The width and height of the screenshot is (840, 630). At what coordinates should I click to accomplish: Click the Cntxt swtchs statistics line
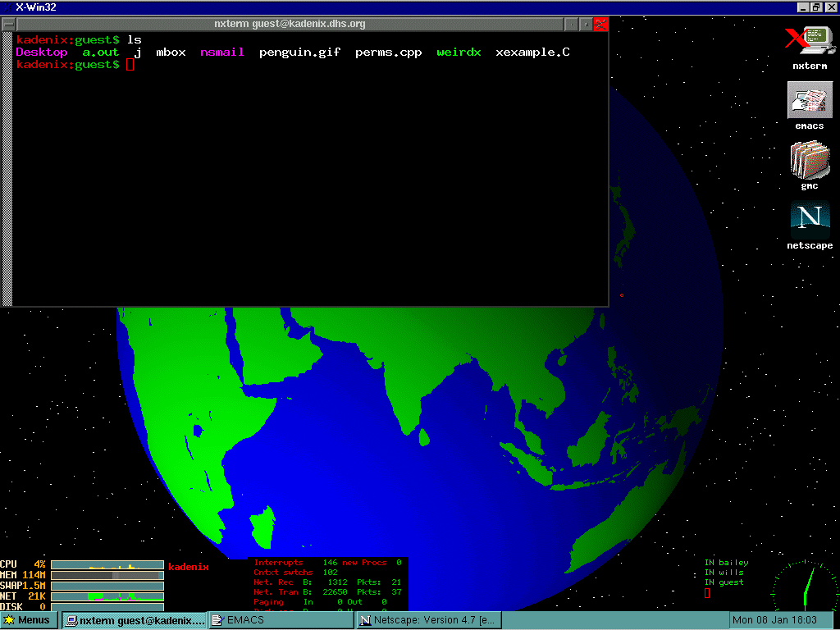tap(295, 572)
